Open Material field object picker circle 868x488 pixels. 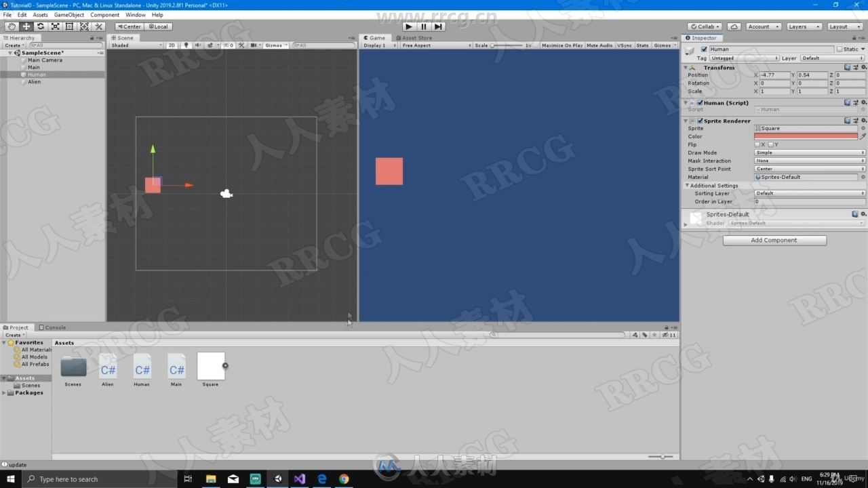tap(863, 177)
